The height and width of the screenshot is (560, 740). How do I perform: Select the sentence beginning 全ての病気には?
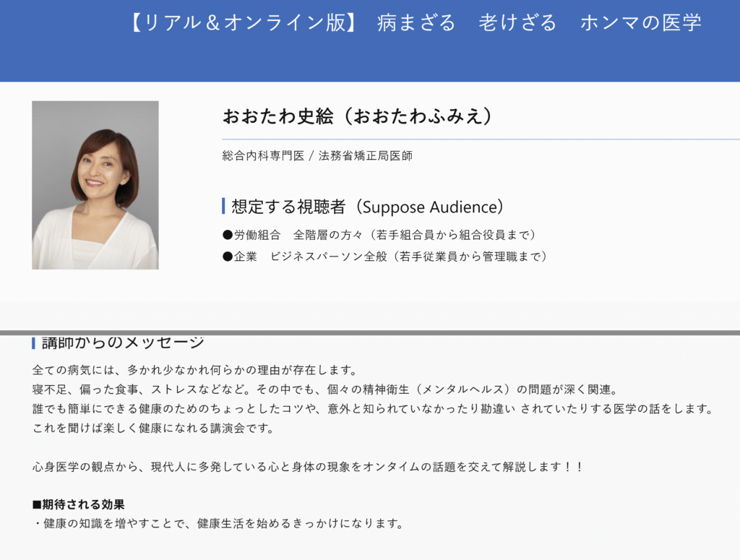point(194,370)
